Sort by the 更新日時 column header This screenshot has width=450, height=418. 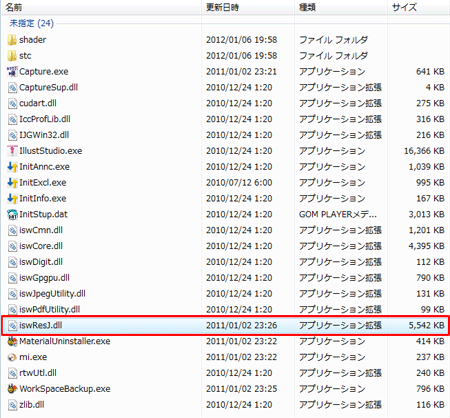point(248,7)
